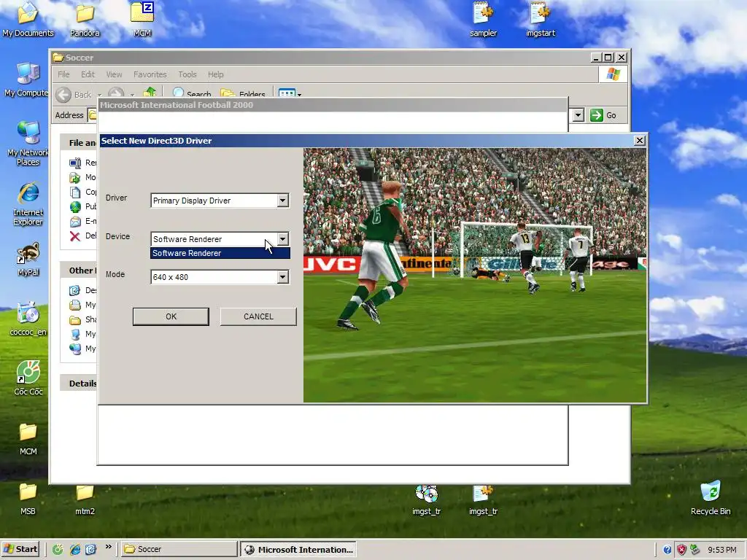The image size is (747, 560).
Task: Open View menu in Soccer window
Action: (x=114, y=74)
